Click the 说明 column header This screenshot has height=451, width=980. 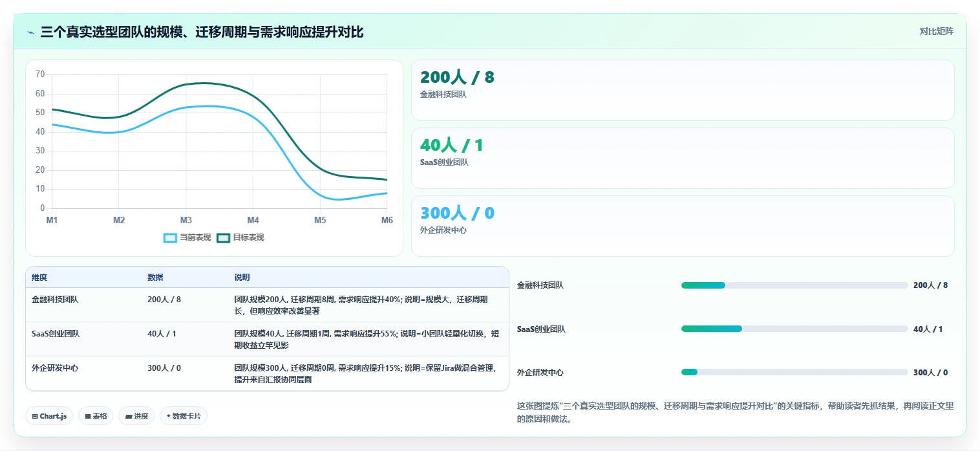pyautogui.click(x=242, y=278)
